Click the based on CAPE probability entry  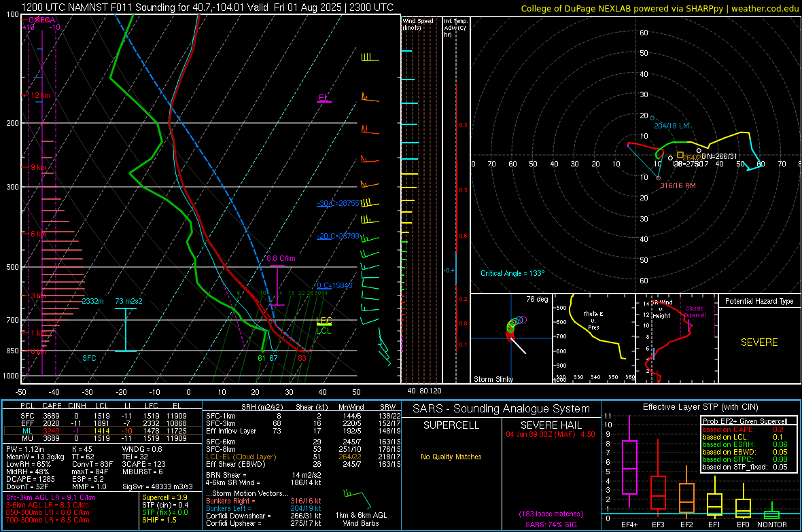(743, 429)
